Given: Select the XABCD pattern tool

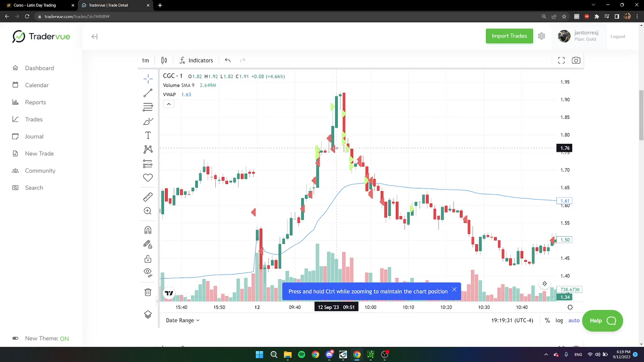Looking at the screenshot, I should [148, 149].
